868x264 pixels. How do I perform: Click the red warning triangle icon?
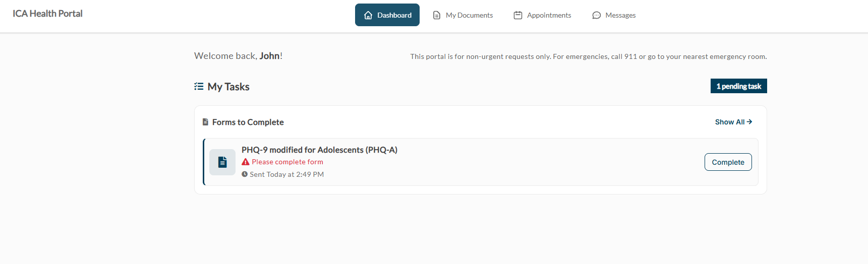click(246, 162)
